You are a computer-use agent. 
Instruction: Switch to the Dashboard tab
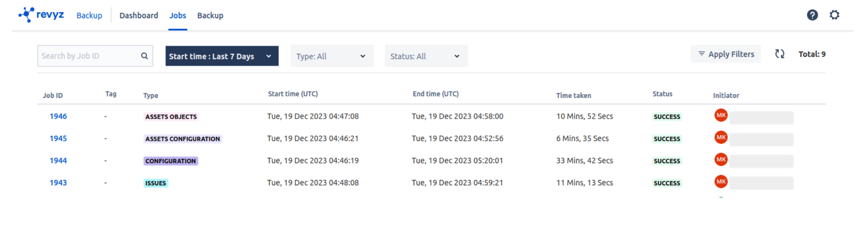pyautogui.click(x=139, y=15)
